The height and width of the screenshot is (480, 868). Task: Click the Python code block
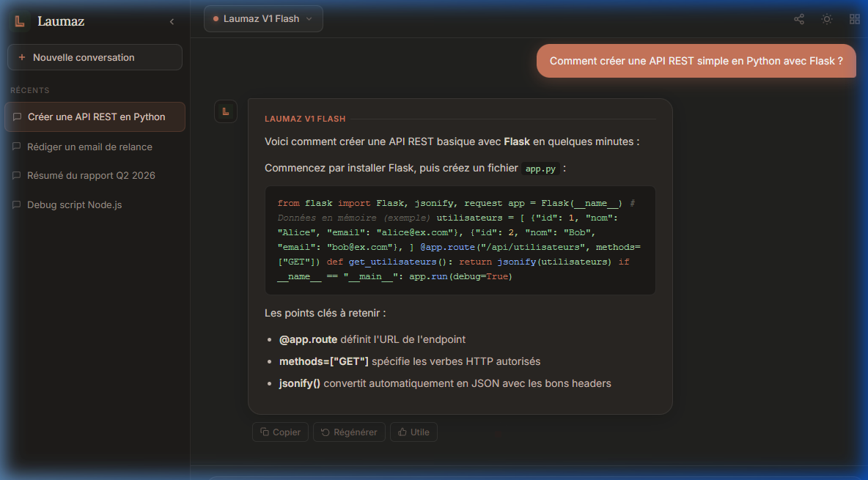pyautogui.click(x=460, y=240)
